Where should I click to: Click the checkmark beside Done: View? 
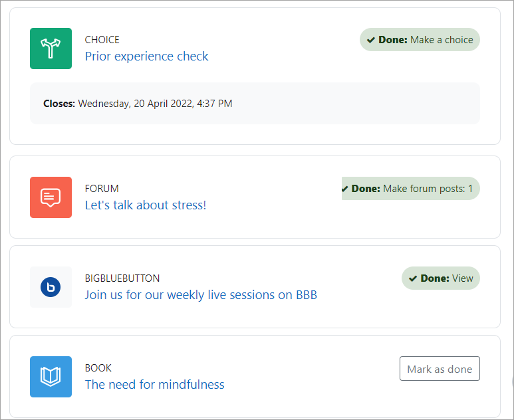pyautogui.click(x=413, y=278)
